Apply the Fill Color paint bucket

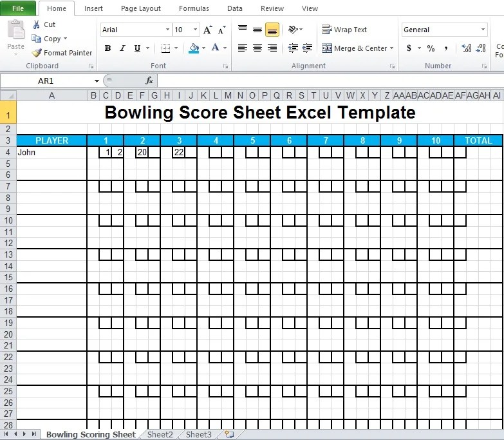point(194,48)
